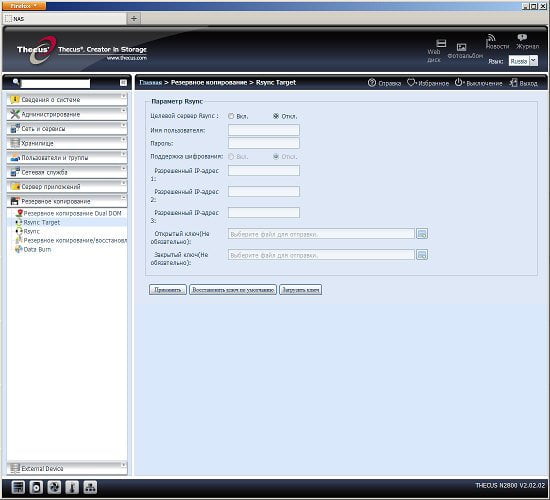
Task: Expand the External Device section
Action: [67, 468]
